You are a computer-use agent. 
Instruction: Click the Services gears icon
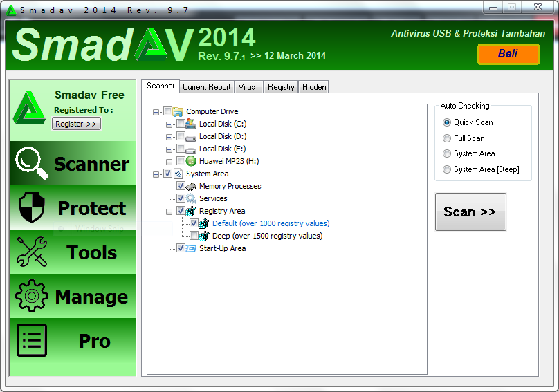click(x=191, y=198)
